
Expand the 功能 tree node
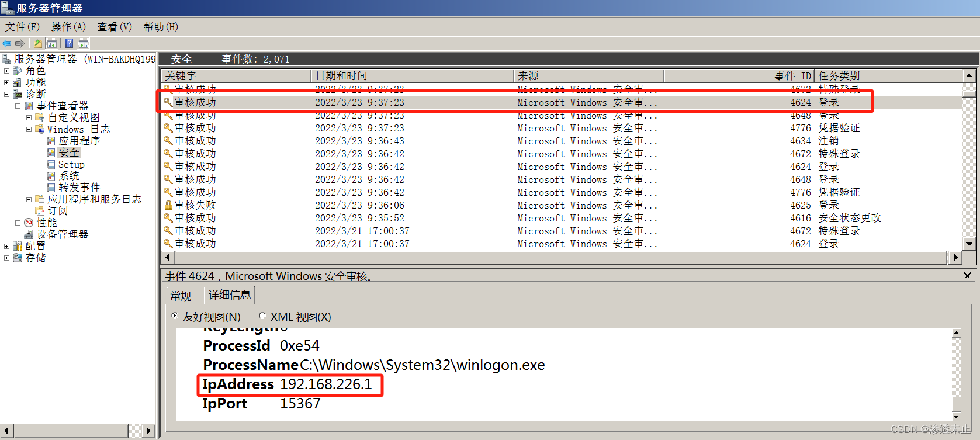tap(6, 82)
